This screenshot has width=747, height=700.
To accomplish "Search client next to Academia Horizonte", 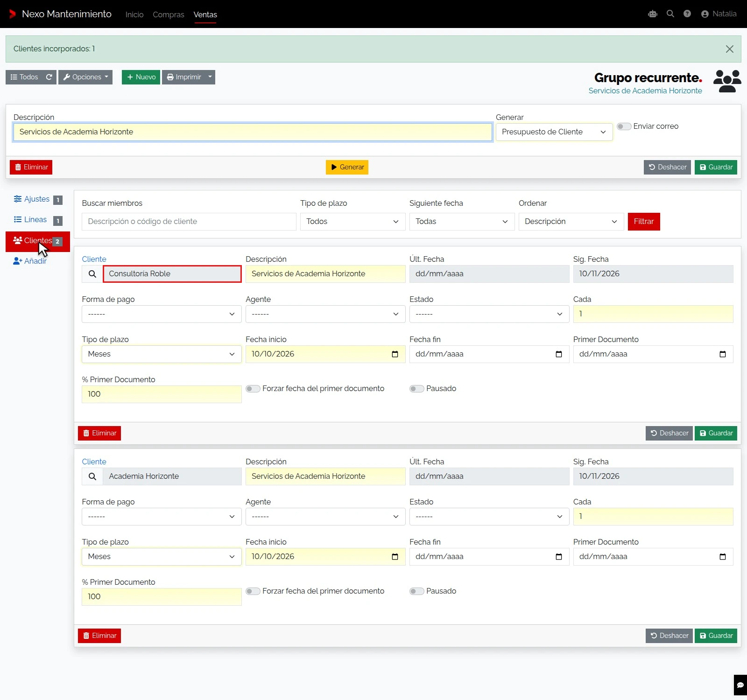I will [x=92, y=476].
